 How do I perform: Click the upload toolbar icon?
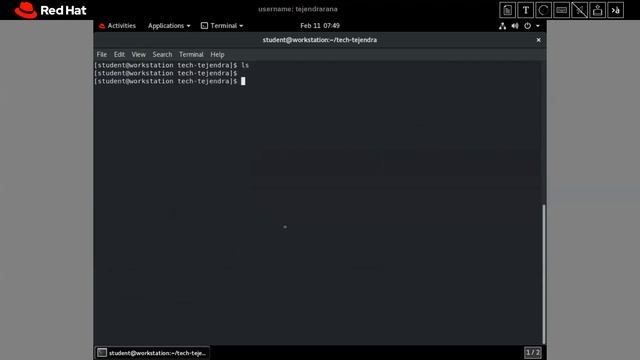598,10
